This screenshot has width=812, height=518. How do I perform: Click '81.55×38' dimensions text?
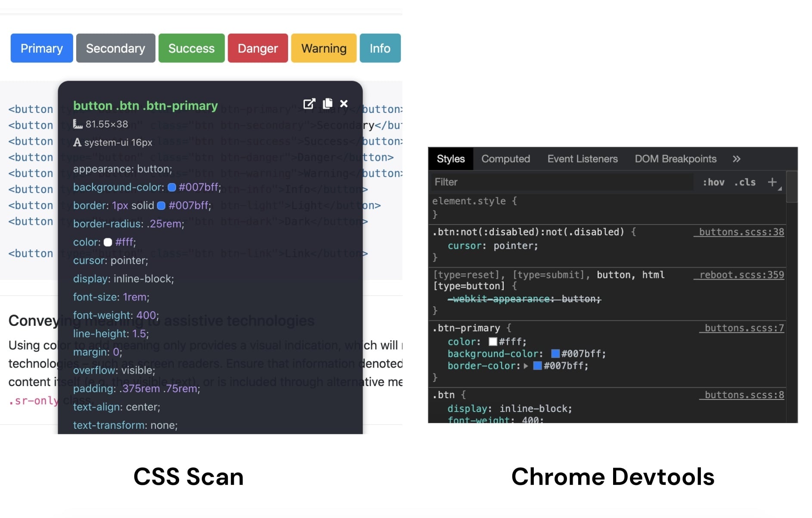(x=107, y=124)
